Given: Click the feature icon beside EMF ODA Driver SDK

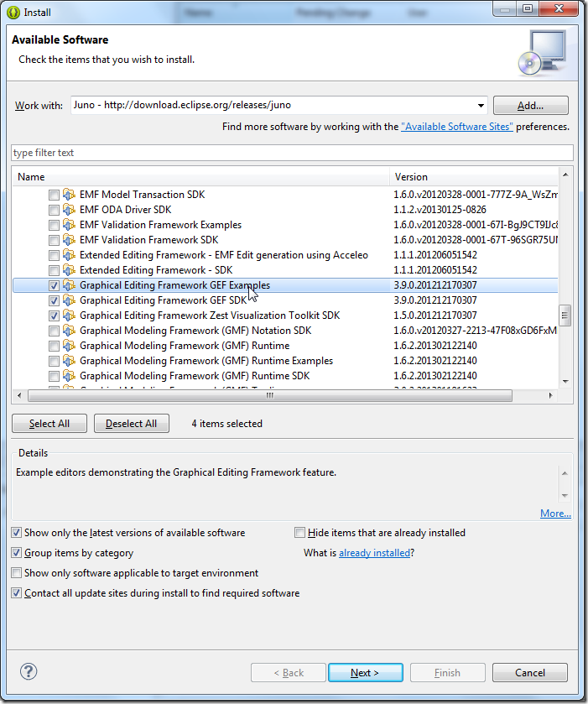Looking at the screenshot, I should (69, 210).
